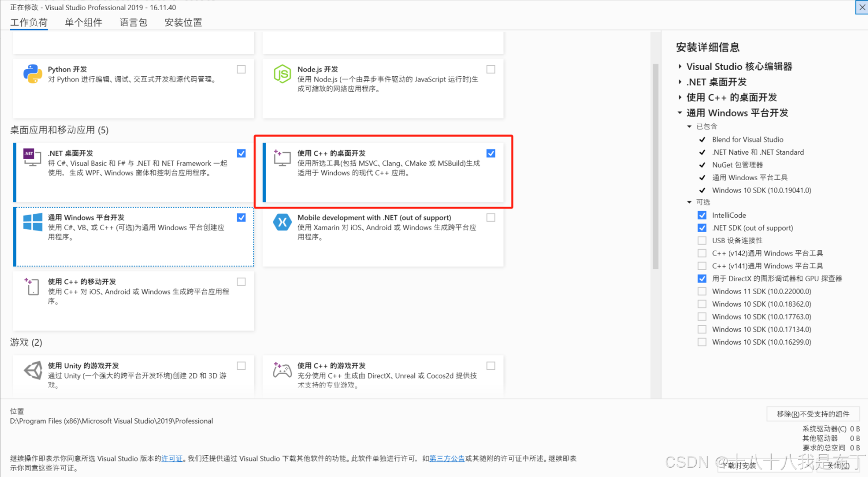Image resolution: width=868 pixels, height=477 pixels.
Task: Open the 许可证 link
Action: pyautogui.click(x=172, y=458)
